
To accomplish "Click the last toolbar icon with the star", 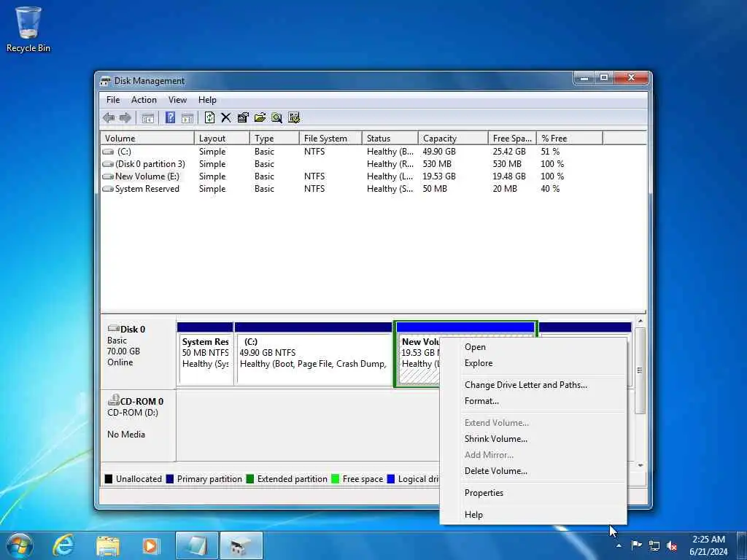I will 294,117.
